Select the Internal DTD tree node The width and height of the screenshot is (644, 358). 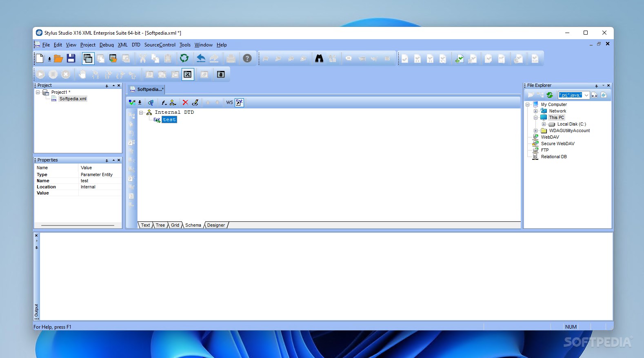[x=174, y=113]
